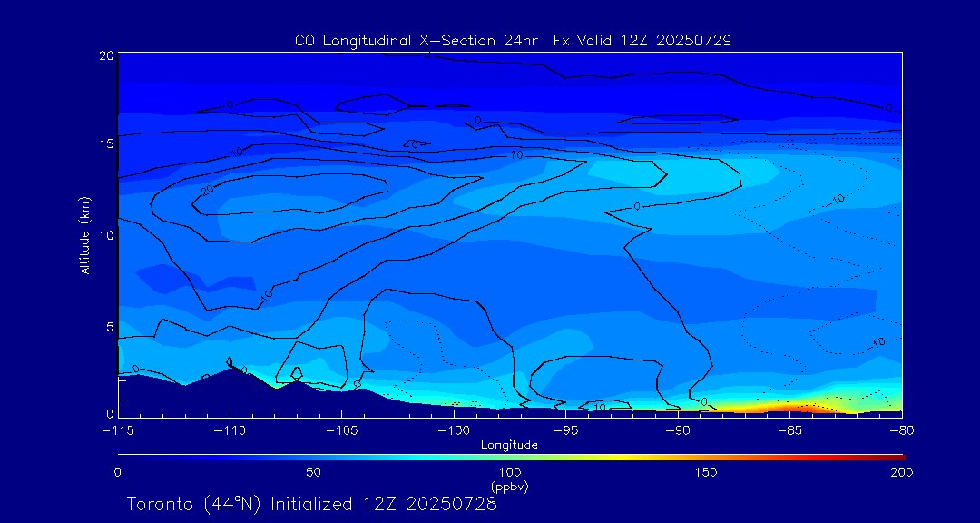Click the "20" contour line label
The image size is (980, 523).
208,190
